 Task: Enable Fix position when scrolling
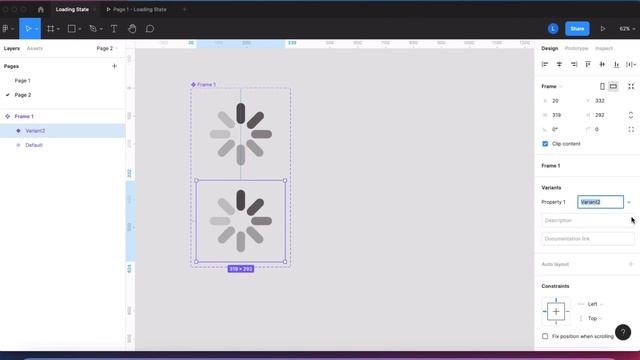coord(545,336)
